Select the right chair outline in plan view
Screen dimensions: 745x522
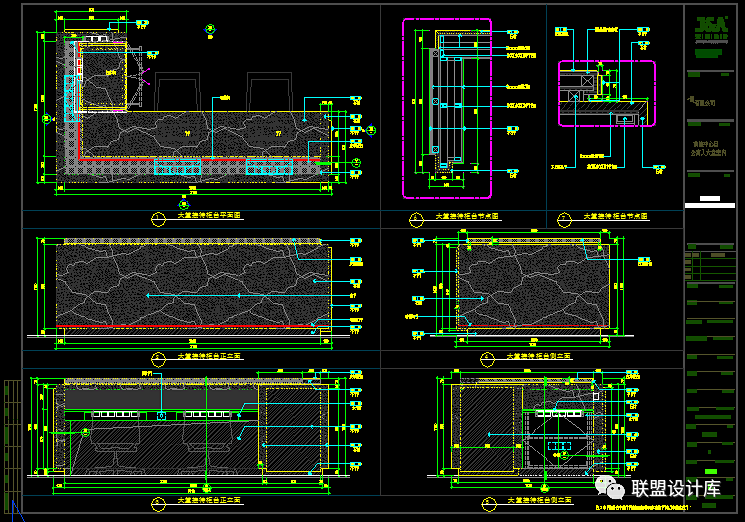click(x=266, y=92)
